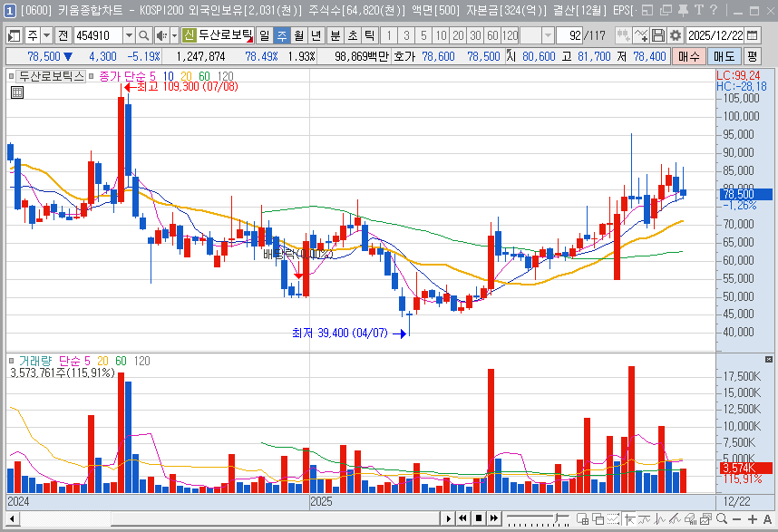Click the grid window layout icon
This screenshot has height=532, width=778.
pos(582,519)
